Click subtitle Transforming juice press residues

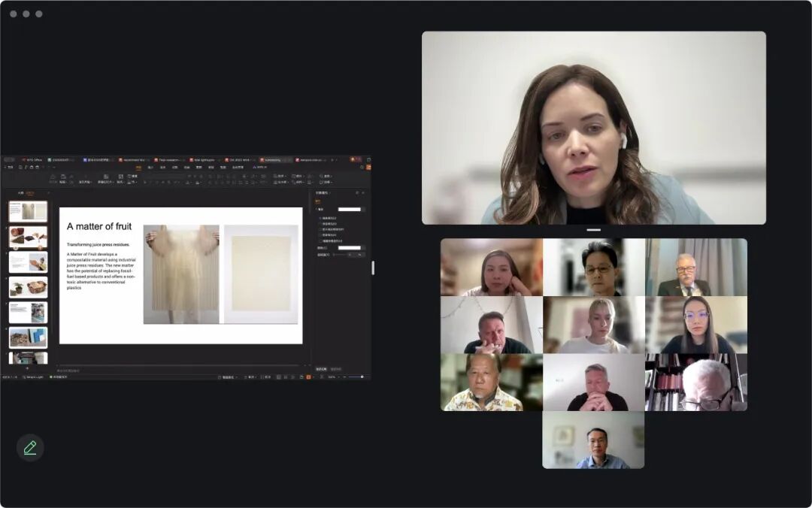[98, 244]
